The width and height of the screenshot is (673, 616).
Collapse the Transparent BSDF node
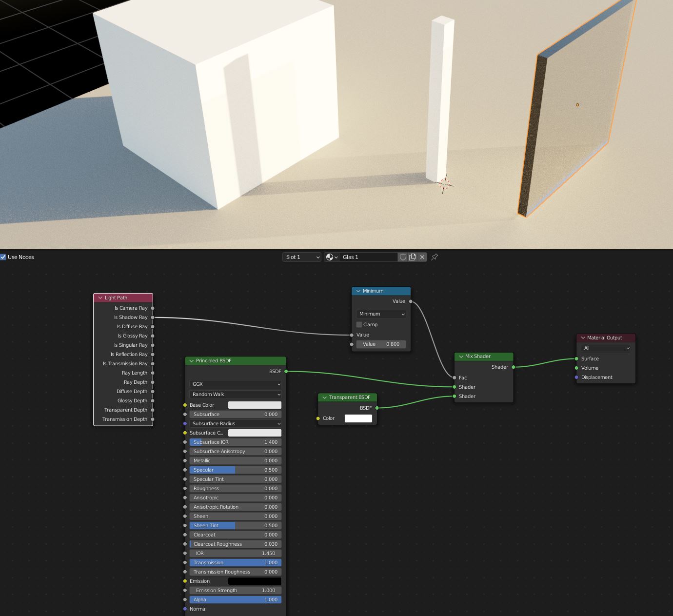point(325,397)
